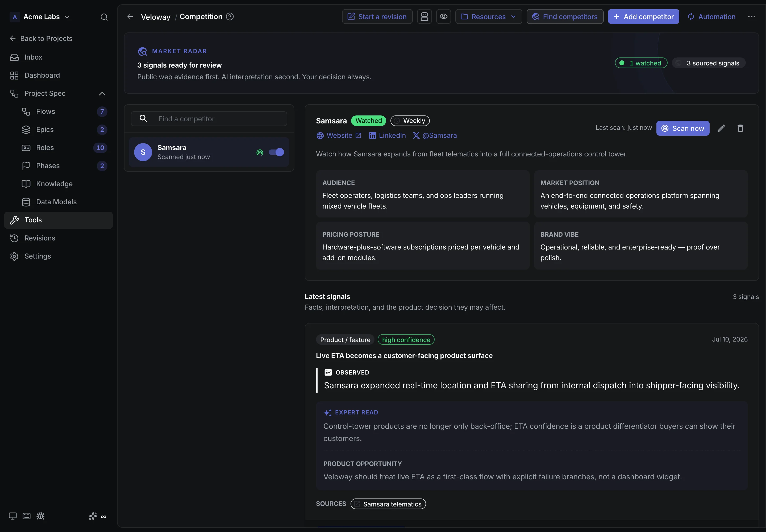Viewport: 766px width, 532px height.
Task: Click the Find a competitor input field
Action: [x=209, y=119]
